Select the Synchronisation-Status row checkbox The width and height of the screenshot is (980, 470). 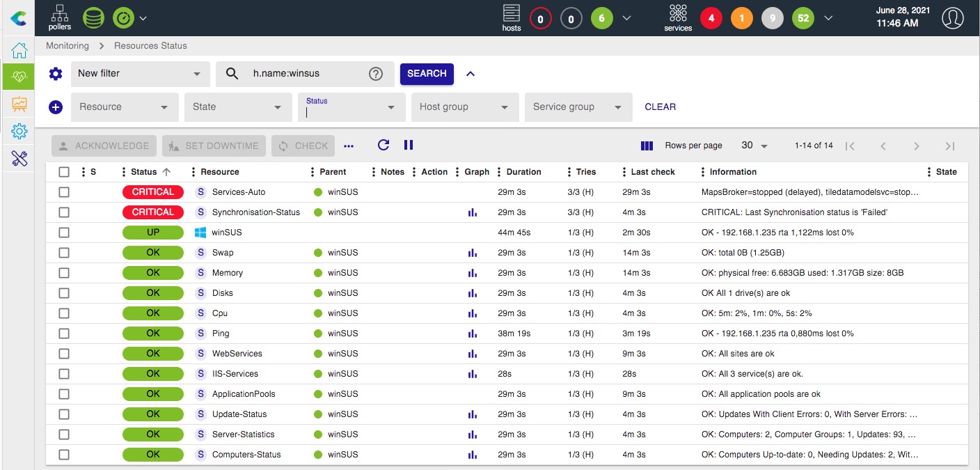point(64,212)
